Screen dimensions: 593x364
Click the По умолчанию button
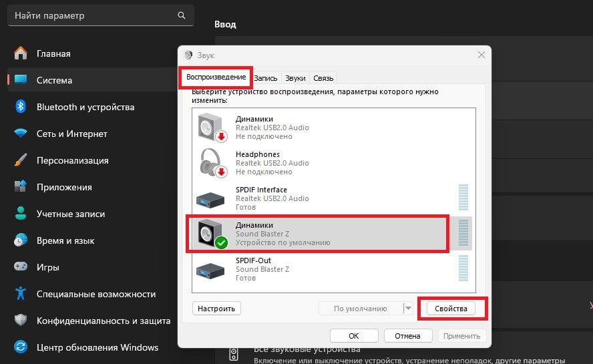[361, 309]
